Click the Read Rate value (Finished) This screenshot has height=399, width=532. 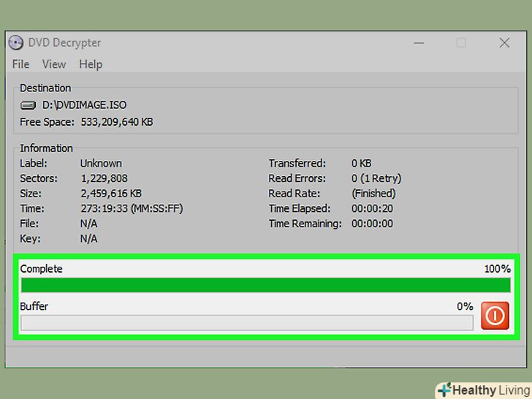373,194
